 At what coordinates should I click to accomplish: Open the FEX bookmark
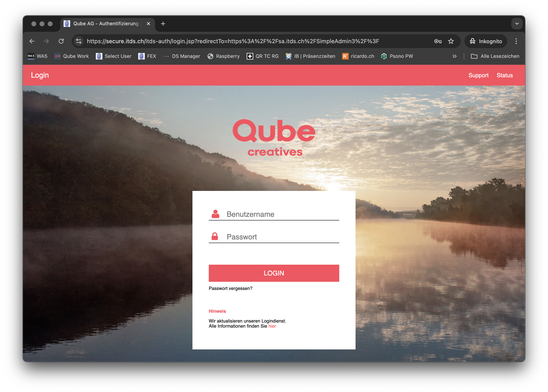pyautogui.click(x=147, y=56)
